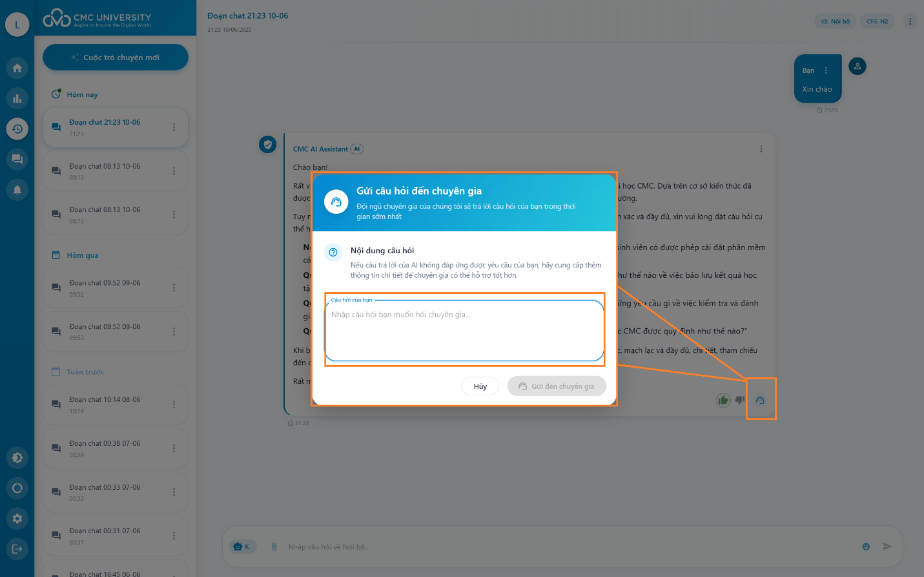Open the CFG: H2 selector
This screenshot has width=924, height=577.
click(x=877, y=21)
